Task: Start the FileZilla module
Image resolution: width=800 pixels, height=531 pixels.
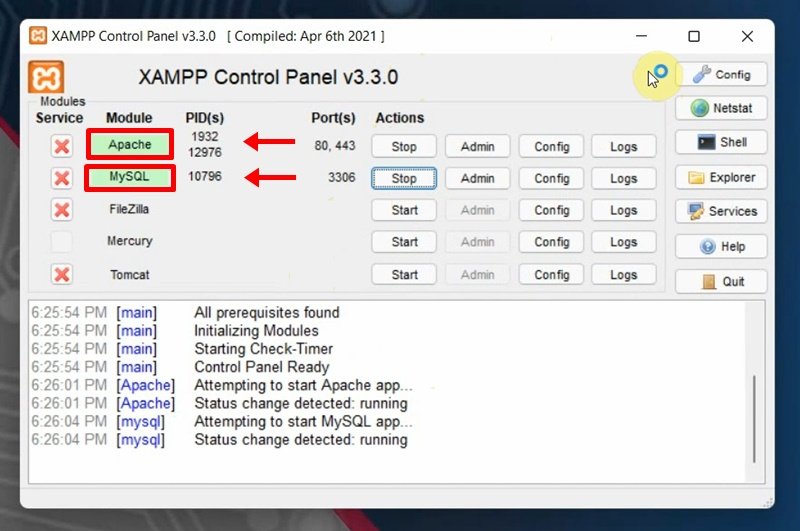Action: 404,210
